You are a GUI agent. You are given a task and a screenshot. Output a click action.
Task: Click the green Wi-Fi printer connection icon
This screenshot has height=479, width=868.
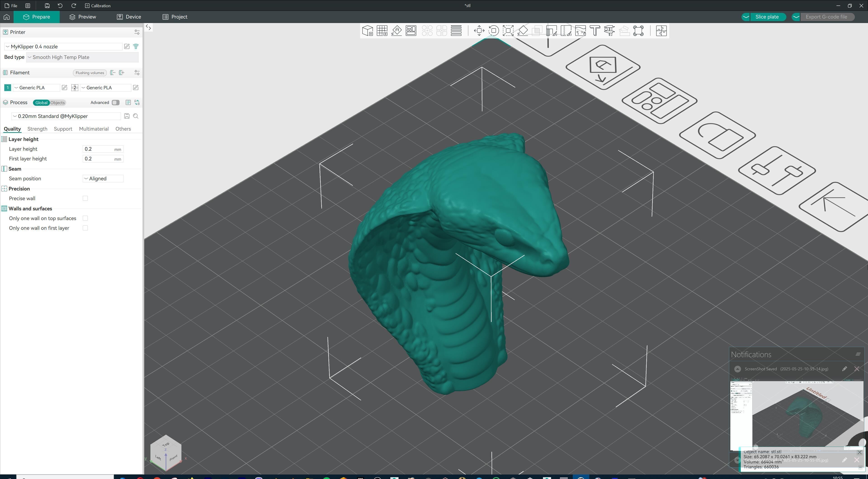click(136, 47)
